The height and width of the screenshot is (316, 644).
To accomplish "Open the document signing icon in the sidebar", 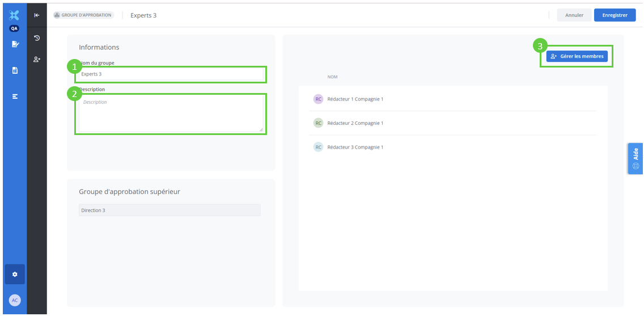I will 15,44.
